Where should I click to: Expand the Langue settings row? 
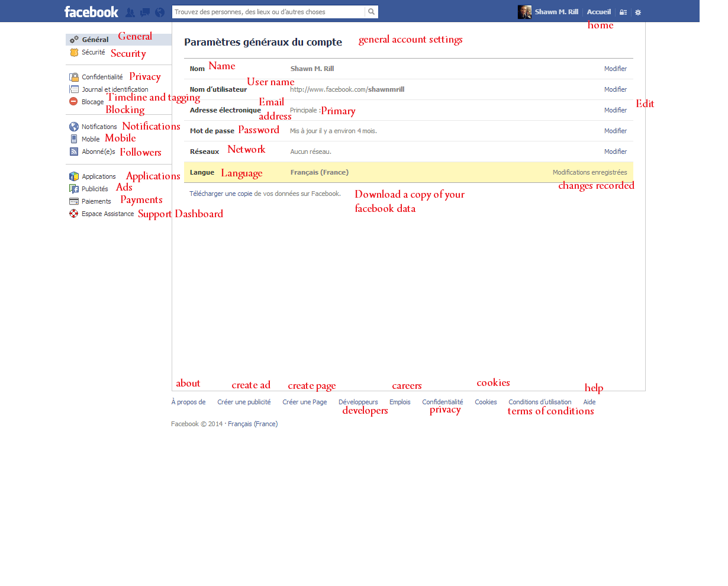click(x=408, y=172)
